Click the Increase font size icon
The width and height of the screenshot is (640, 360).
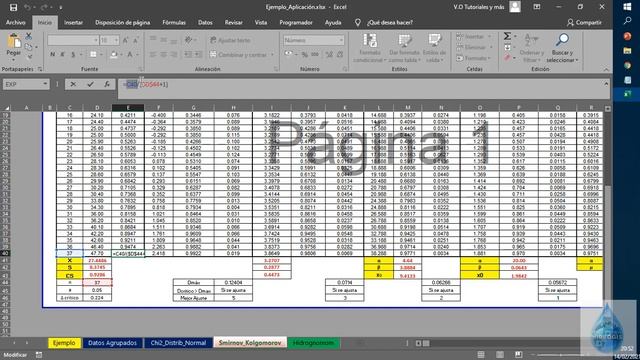(126, 40)
